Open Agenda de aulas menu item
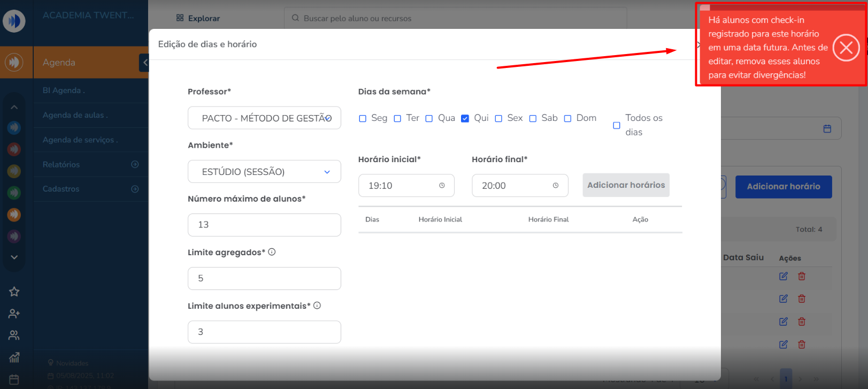This screenshot has height=389, width=868. (x=75, y=115)
